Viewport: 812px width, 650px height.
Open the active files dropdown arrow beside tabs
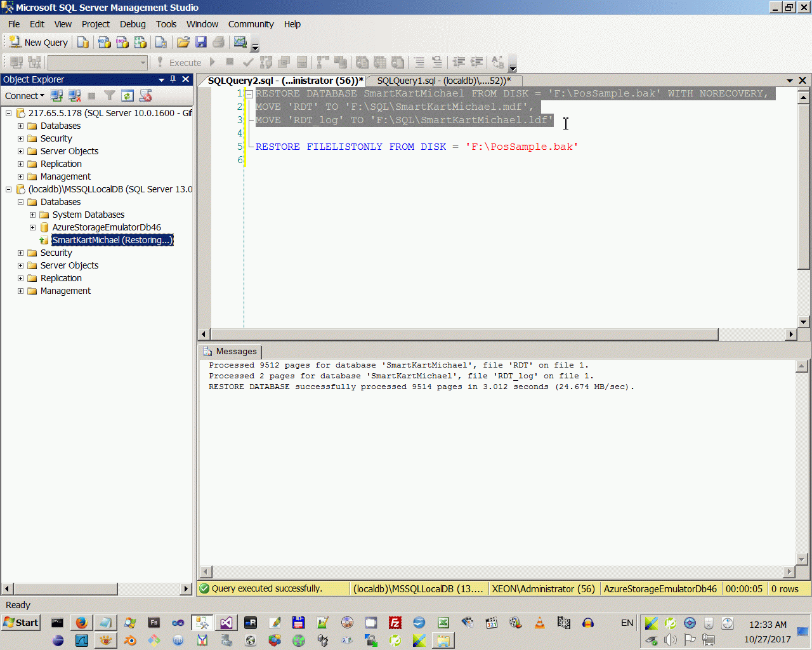[790, 81]
